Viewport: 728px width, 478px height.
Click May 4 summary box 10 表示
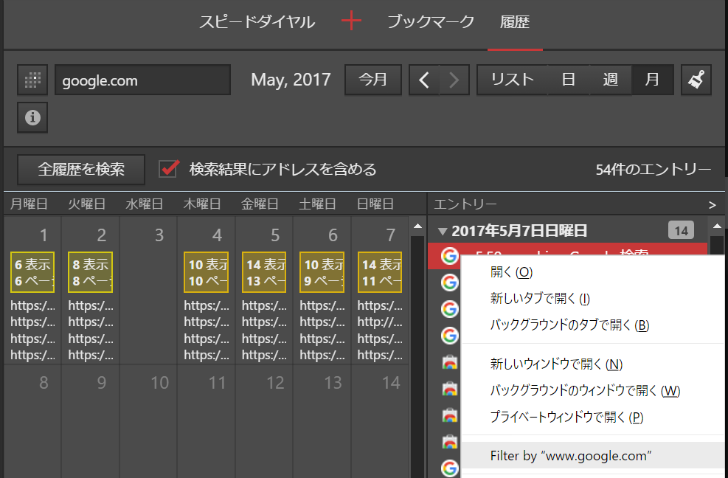tap(206, 272)
